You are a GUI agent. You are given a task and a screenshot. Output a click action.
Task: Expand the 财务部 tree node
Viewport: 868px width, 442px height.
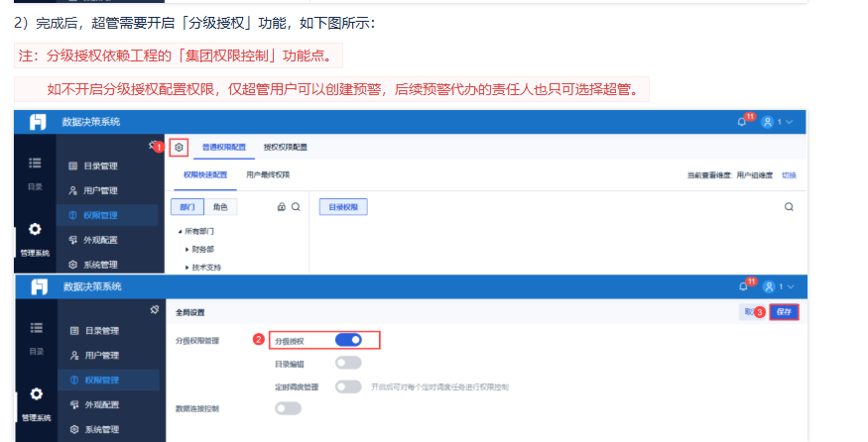pyautogui.click(x=187, y=250)
